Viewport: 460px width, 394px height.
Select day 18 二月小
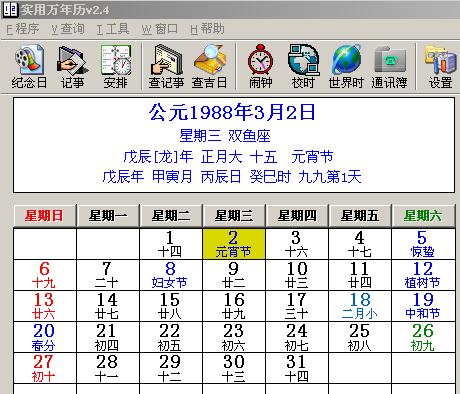360,306
